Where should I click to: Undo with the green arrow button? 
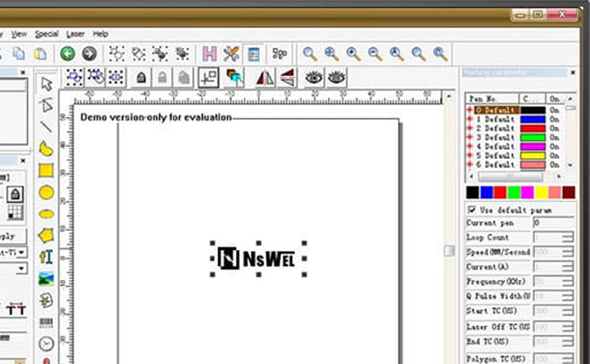click(68, 53)
